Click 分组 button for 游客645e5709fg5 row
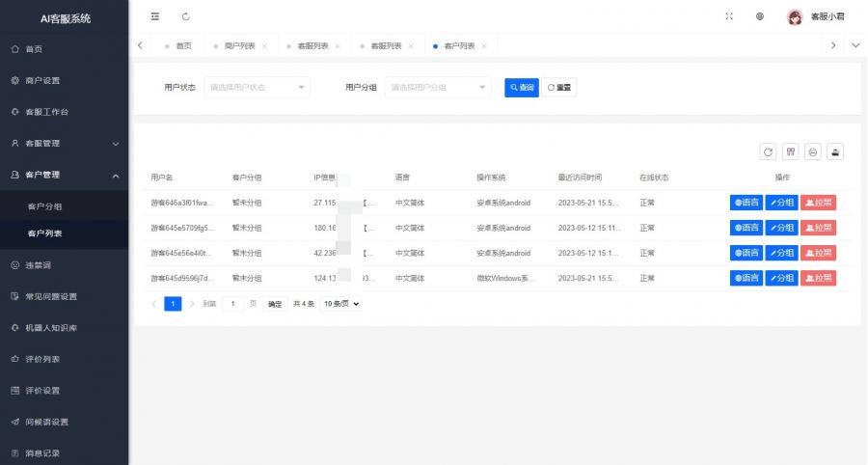The height and width of the screenshot is (465, 868). pyautogui.click(x=781, y=228)
